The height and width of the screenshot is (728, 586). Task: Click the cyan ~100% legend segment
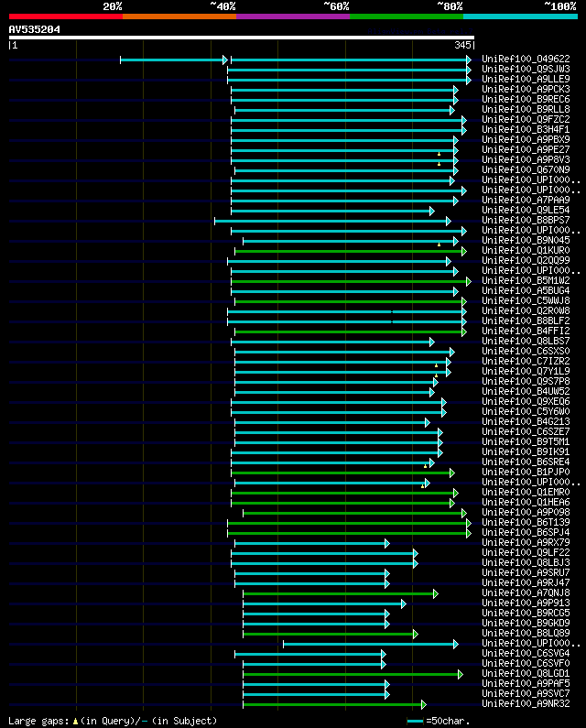(520, 16)
